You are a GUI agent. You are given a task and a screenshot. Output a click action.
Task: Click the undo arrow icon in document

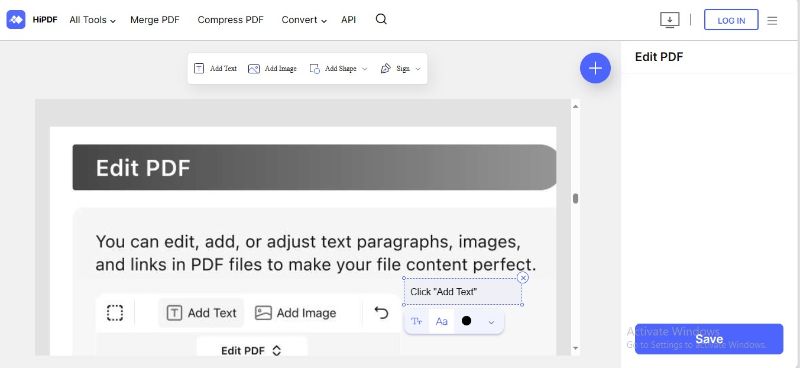coord(381,312)
